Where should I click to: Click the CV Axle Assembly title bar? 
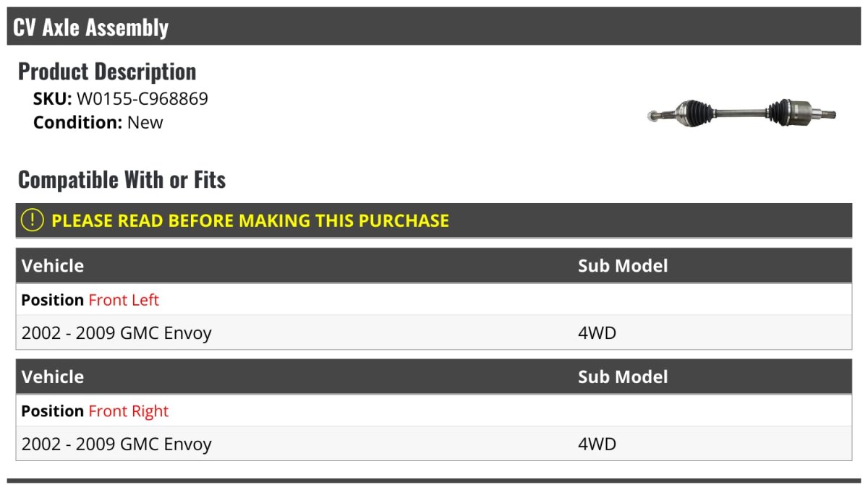click(x=91, y=27)
